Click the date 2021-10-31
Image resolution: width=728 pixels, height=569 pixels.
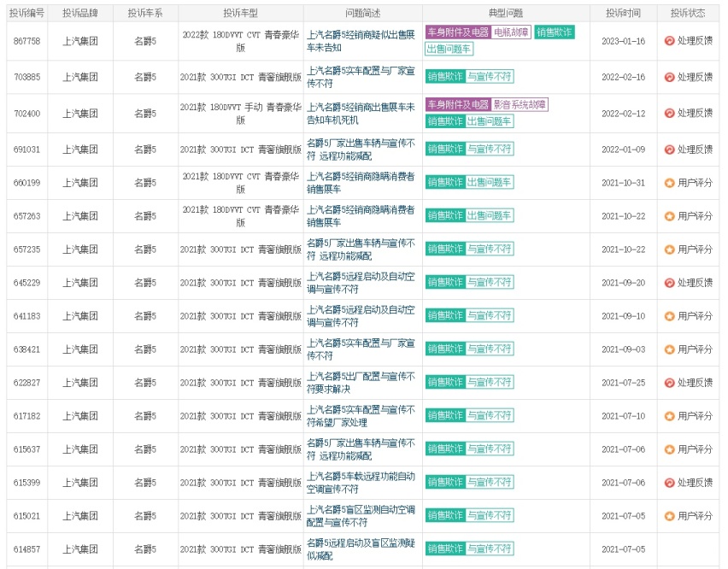[624, 183]
